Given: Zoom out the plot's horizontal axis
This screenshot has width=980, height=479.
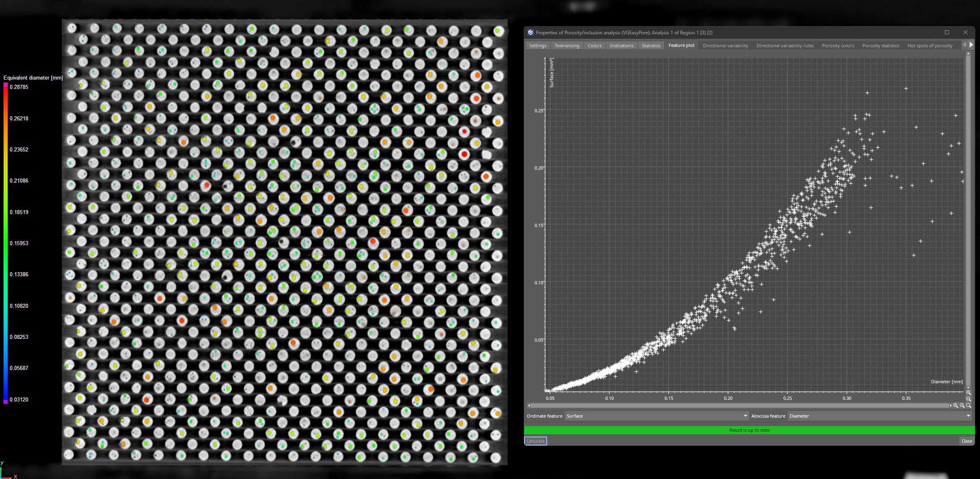Looking at the screenshot, I should [962, 405].
